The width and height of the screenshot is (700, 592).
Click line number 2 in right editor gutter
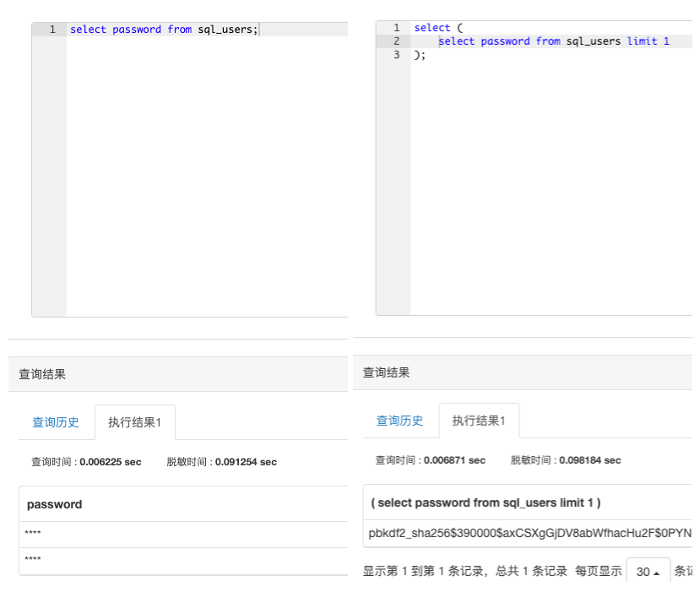pos(396,41)
